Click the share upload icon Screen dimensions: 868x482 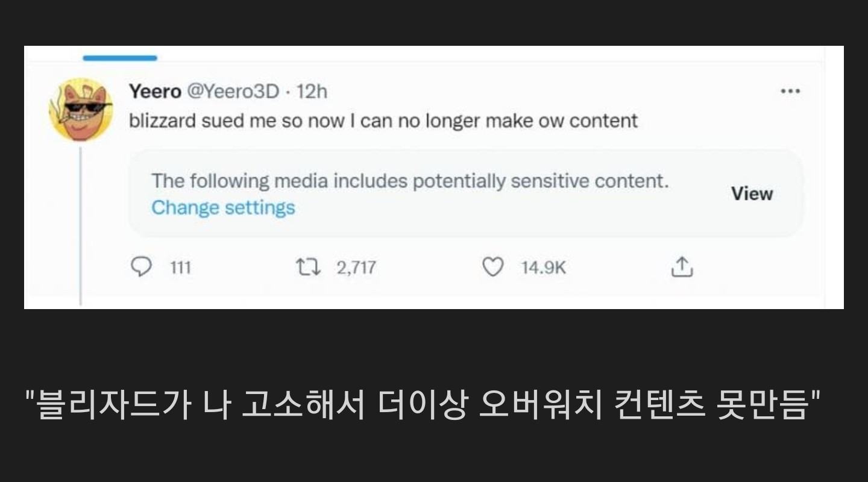point(682,267)
